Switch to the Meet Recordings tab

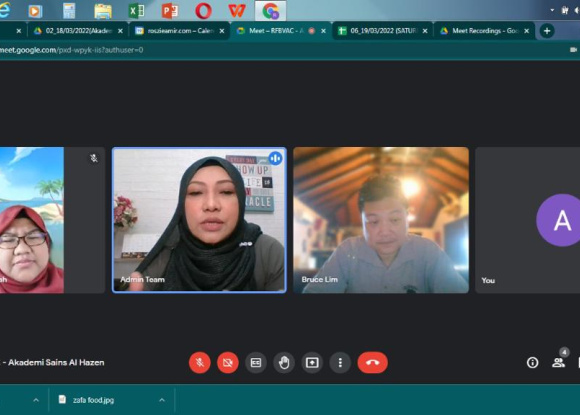pyautogui.click(x=484, y=31)
